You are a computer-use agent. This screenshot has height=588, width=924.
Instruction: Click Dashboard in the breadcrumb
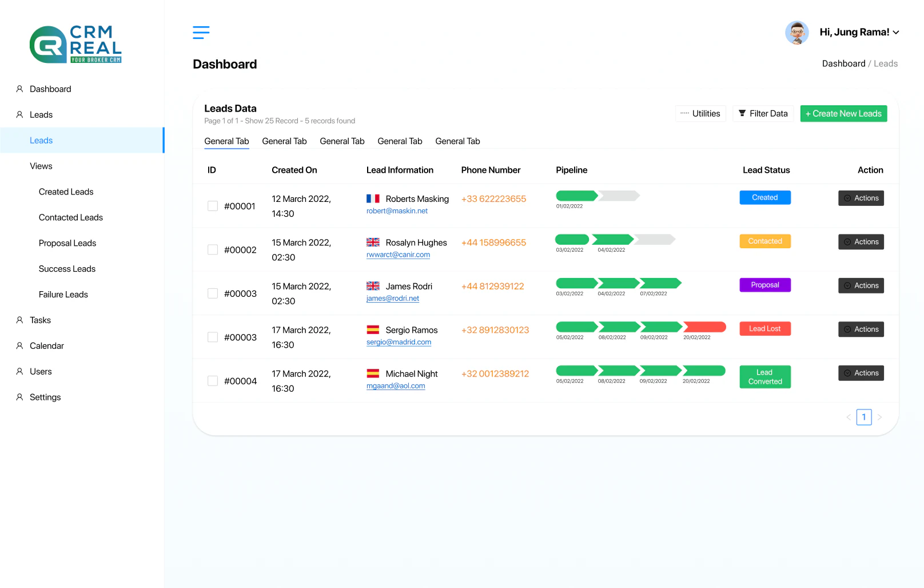click(x=843, y=63)
